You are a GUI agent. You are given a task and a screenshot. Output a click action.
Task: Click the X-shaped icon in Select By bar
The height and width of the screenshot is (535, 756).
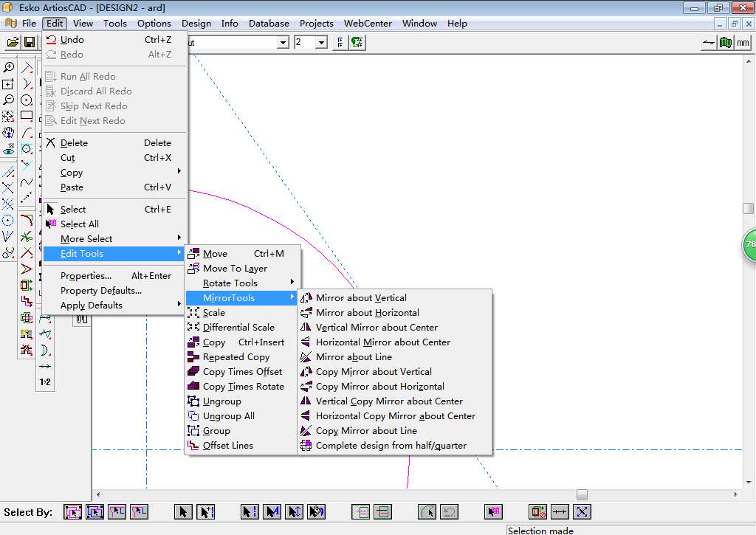point(582,511)
